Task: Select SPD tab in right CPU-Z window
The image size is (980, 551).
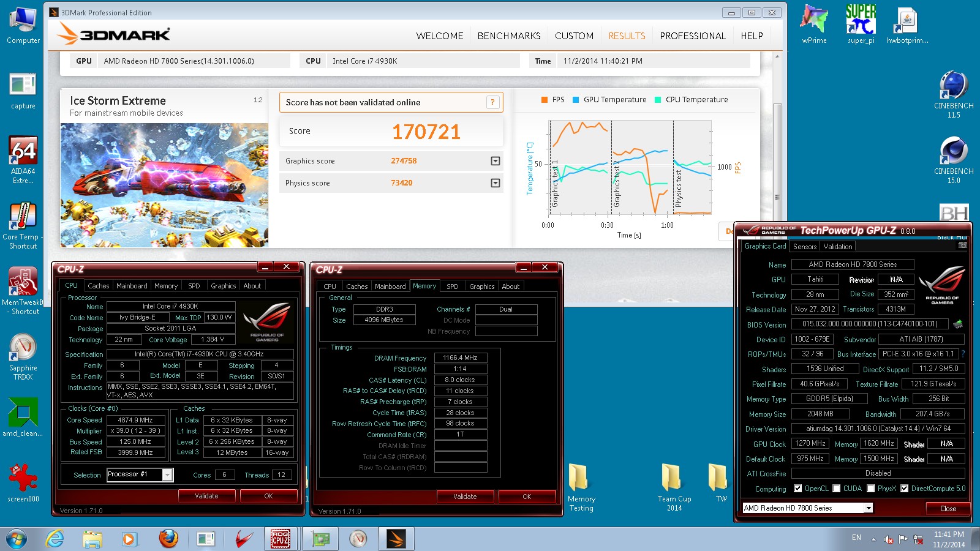Action: (452, 287)
